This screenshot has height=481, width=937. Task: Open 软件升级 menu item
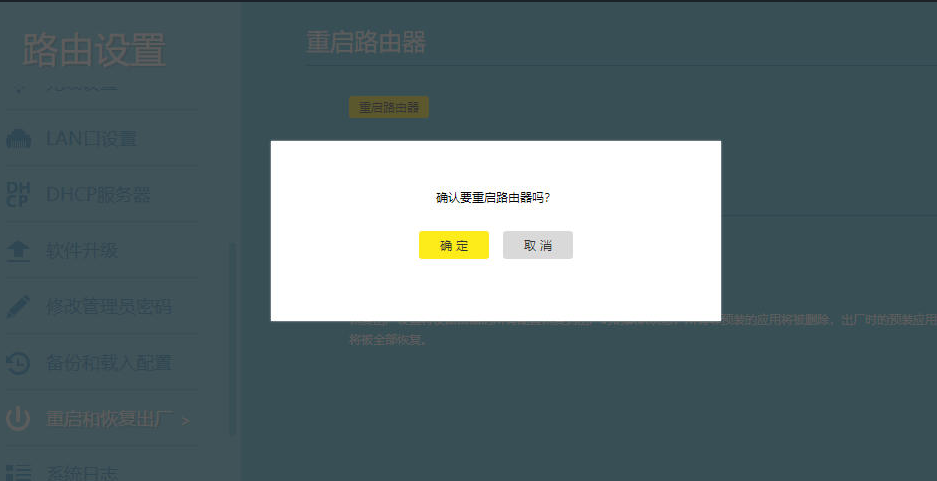pyautogui.click(x=82, y=251)
